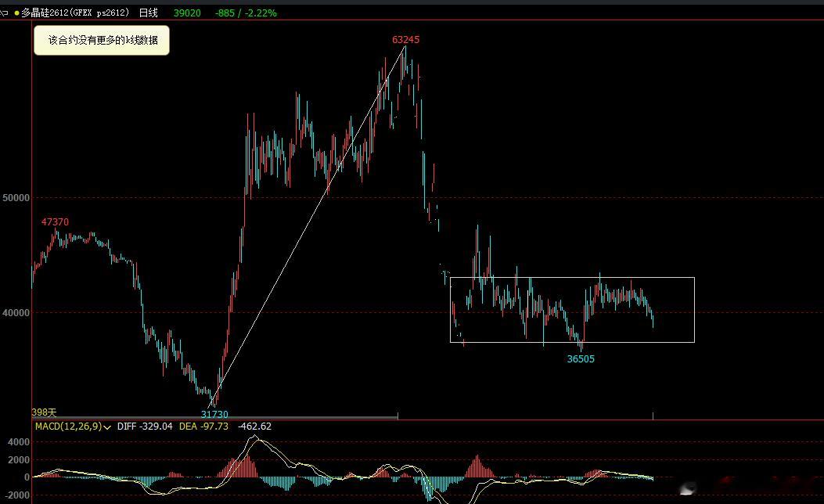Click the partial arrow icon left of the contract name

click(4, 13)
